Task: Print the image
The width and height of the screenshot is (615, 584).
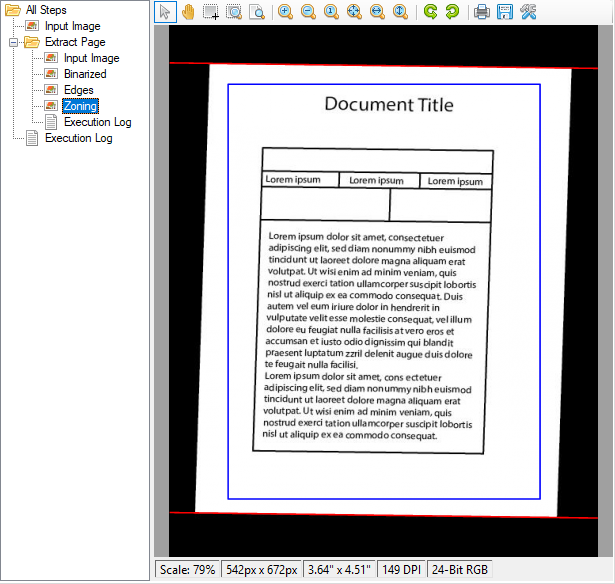Action: click(x=482, y=12)
